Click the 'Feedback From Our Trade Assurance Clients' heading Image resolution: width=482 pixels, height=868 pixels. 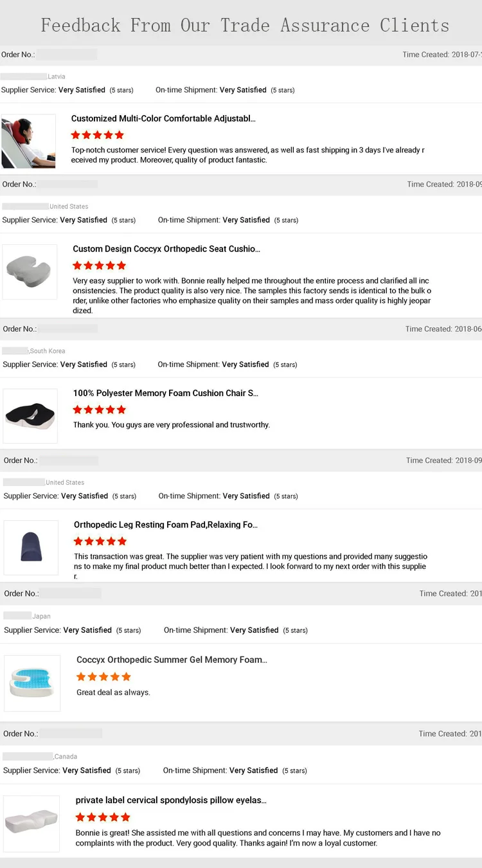[245, 25]
